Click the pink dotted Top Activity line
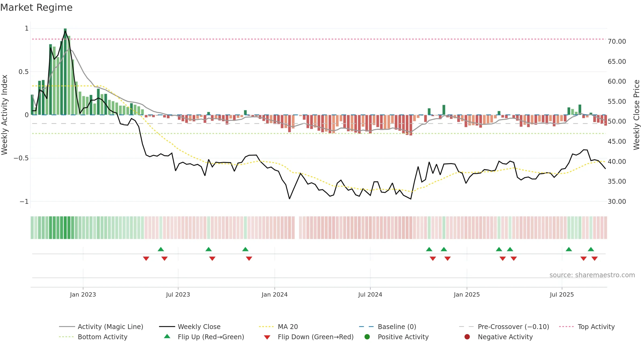 (319, 39)
